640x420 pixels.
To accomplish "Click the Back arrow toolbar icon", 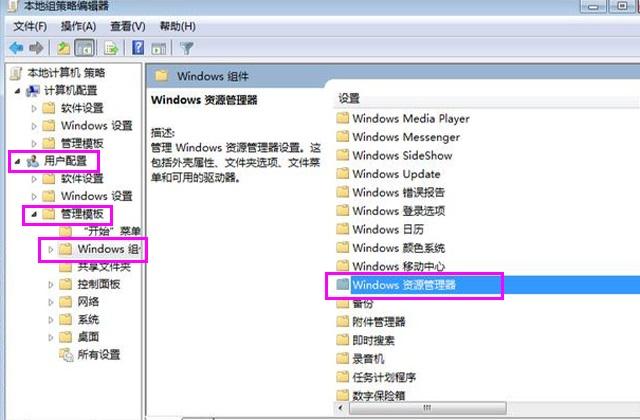I will click(x=16, y=47).
